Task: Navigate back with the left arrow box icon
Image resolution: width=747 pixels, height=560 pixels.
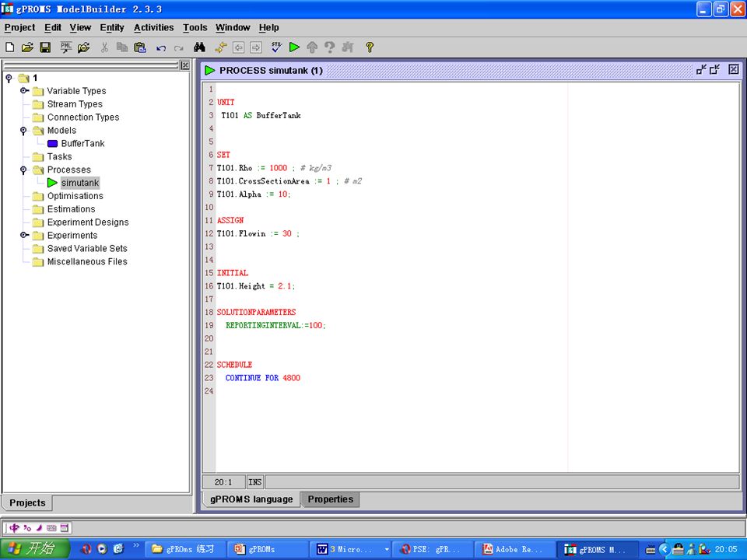Action: tap(239, 47)
